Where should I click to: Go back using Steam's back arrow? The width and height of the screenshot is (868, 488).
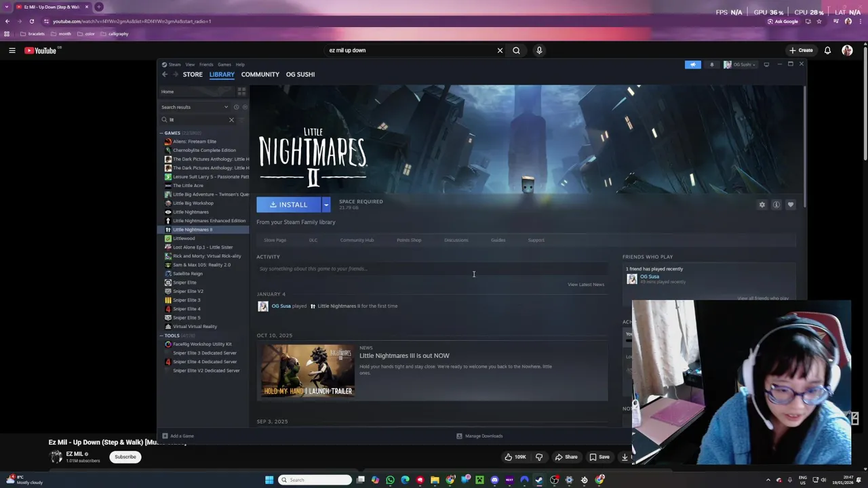point(164,75)
